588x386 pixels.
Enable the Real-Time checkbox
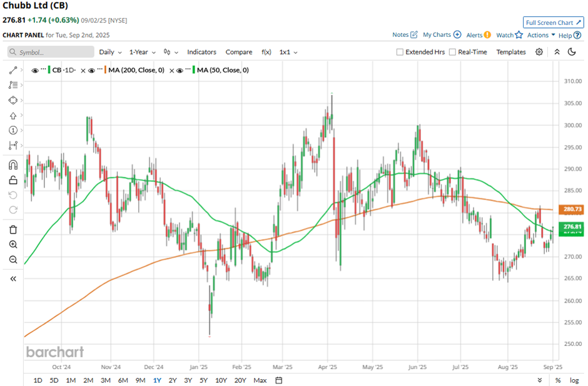453,52
